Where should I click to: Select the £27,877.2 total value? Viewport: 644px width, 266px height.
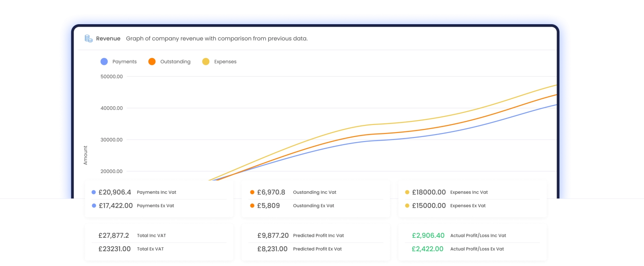[114, 235]
